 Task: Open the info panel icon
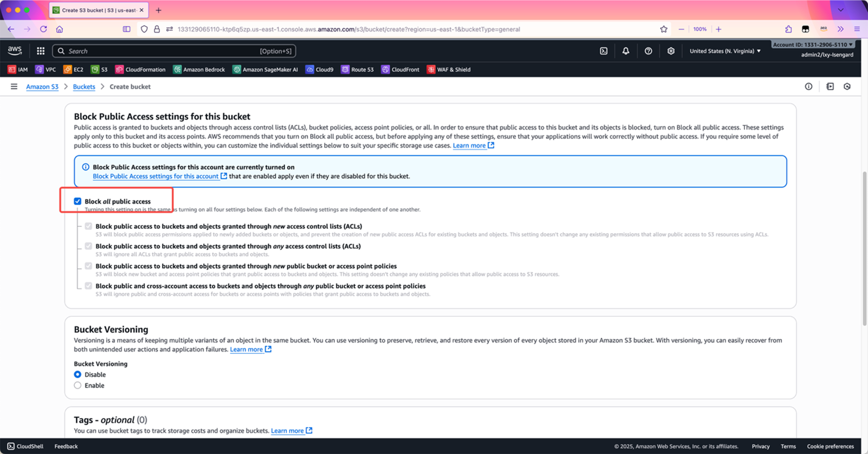[x=809, y=87]
